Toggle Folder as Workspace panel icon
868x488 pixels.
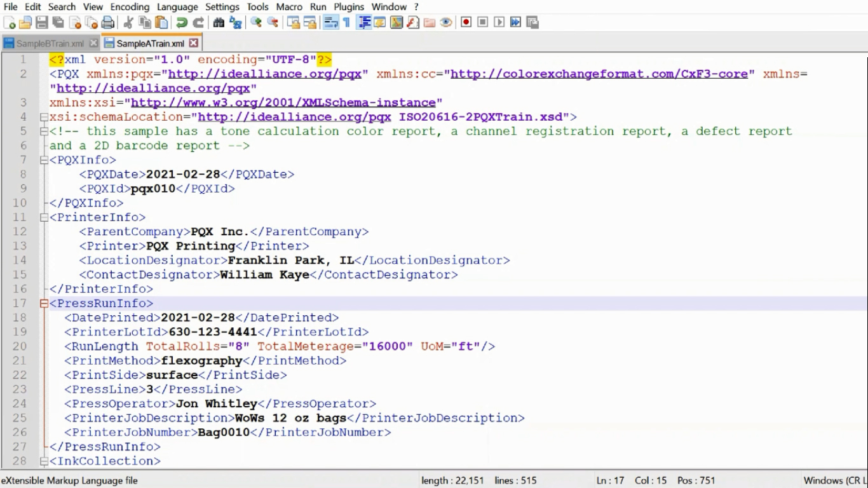[430, 22]
